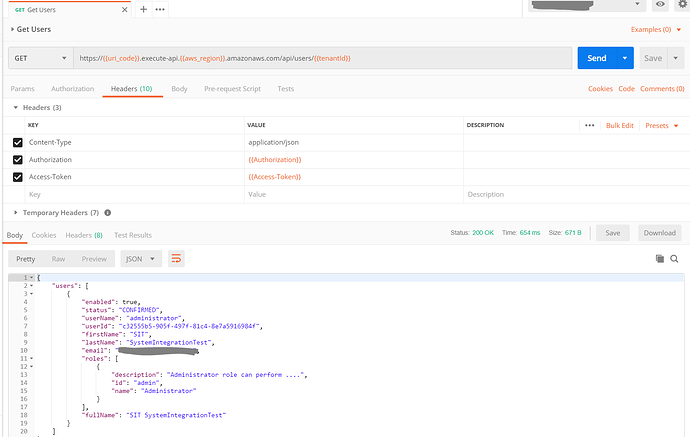Toggle the wrap lines icon

[176, 259]
